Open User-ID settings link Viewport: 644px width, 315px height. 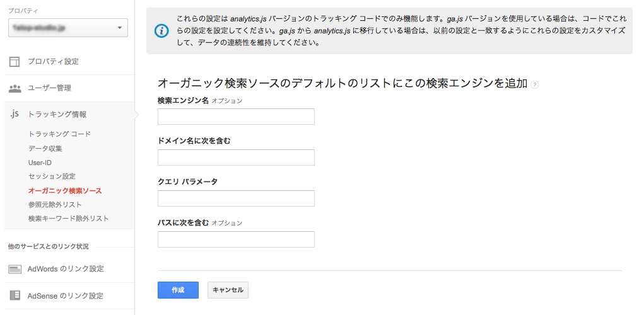[x=40, y=163]
